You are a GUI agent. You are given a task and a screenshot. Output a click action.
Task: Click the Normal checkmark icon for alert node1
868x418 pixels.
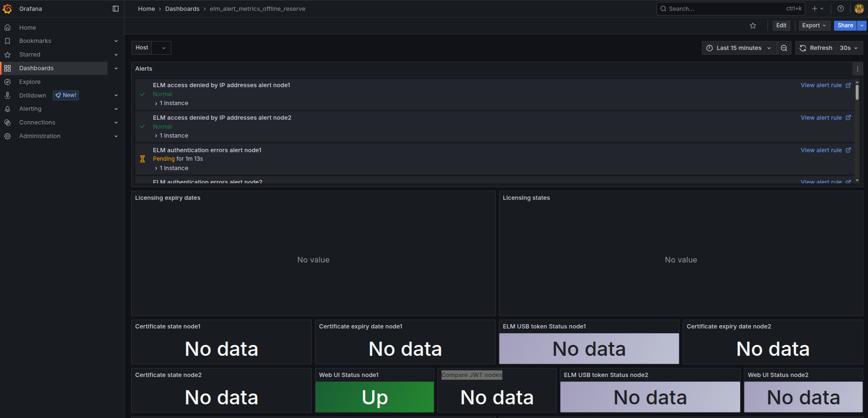pos(142,94)
